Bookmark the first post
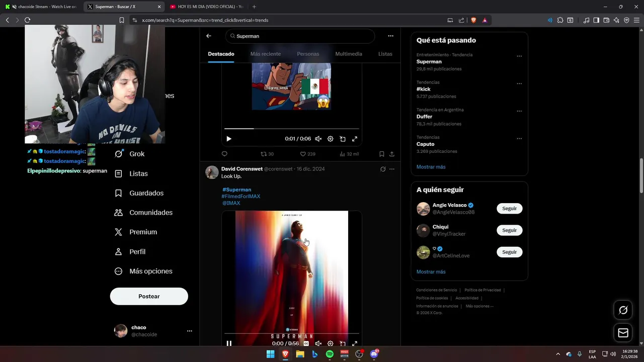Screen dimensions: 644x362 382,154
